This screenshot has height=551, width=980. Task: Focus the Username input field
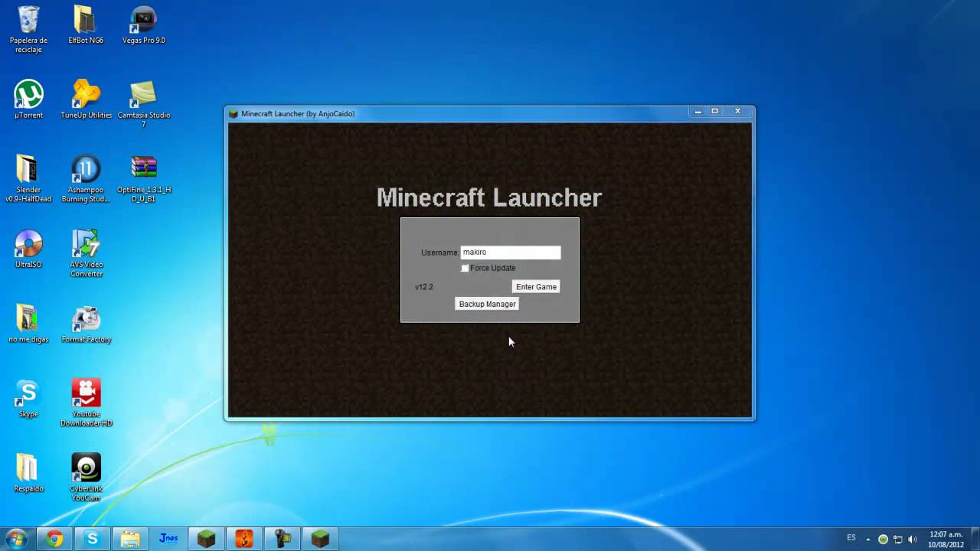(511, 252)
